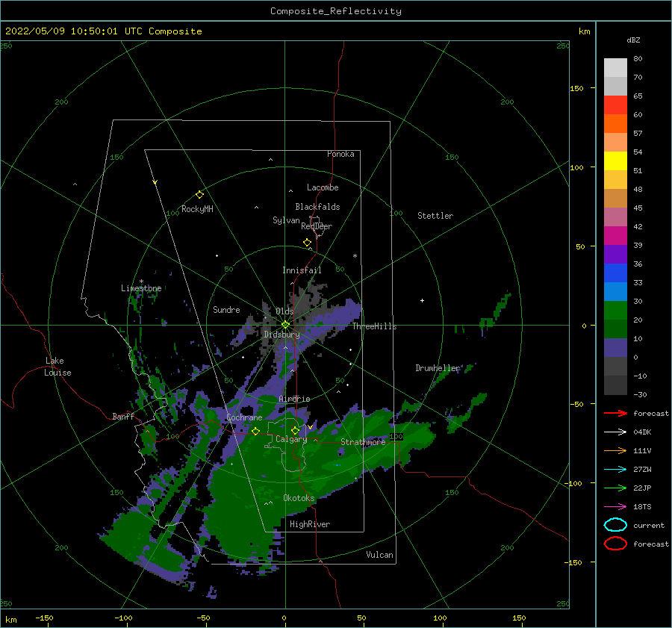Click the orange 111V arrow icon
This screenshot has height=628, width=672.
[615, 450]
